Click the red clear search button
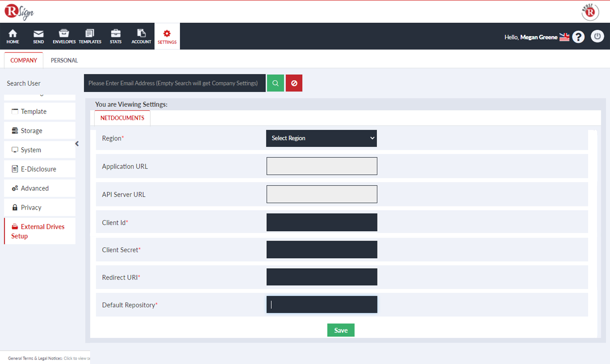This screenshot has width=610, height=364. coord(294,83)
